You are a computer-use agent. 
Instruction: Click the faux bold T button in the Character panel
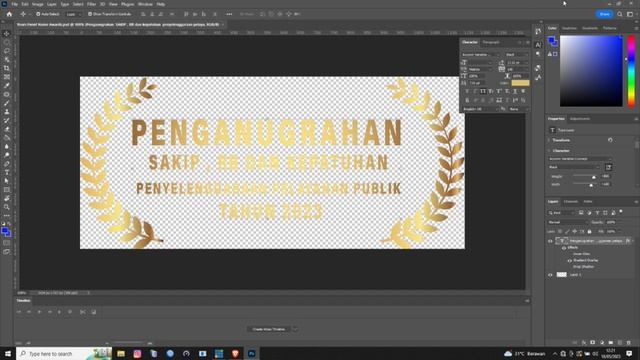467,91
